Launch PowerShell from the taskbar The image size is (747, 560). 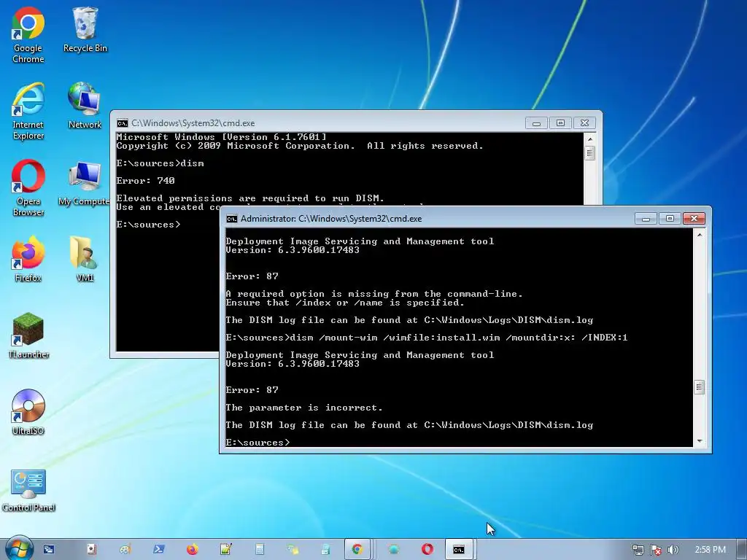(x=158, y=550)
